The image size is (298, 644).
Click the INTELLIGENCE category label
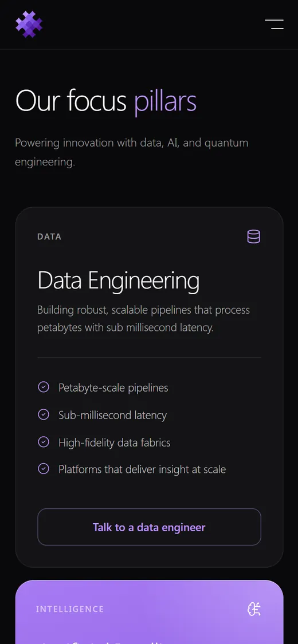pyautogui.click(x=70, y=609)
